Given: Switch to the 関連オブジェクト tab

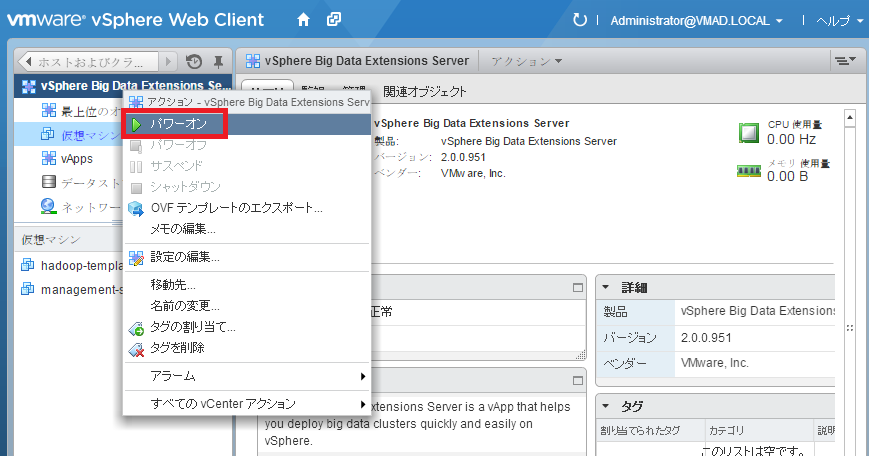Looking at the screenshot, I should pyautogui.click(x=425, y=91).
